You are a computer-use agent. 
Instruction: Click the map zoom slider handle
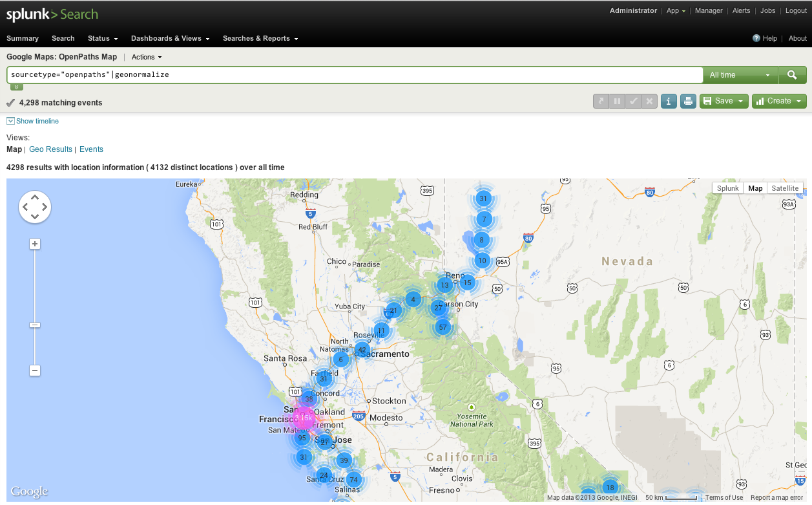[35, 325]
